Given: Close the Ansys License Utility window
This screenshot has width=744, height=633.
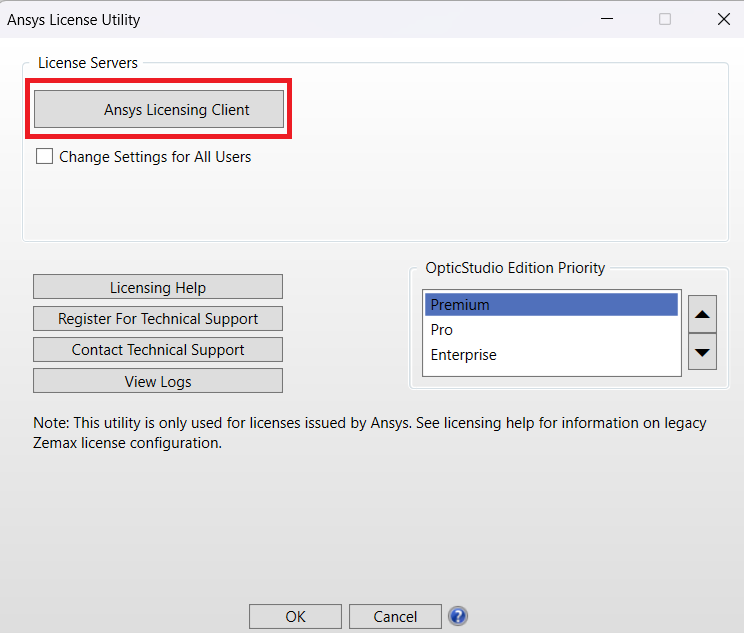Looking at the screenshot, I should pyautogui.click(x=724, y=19).
